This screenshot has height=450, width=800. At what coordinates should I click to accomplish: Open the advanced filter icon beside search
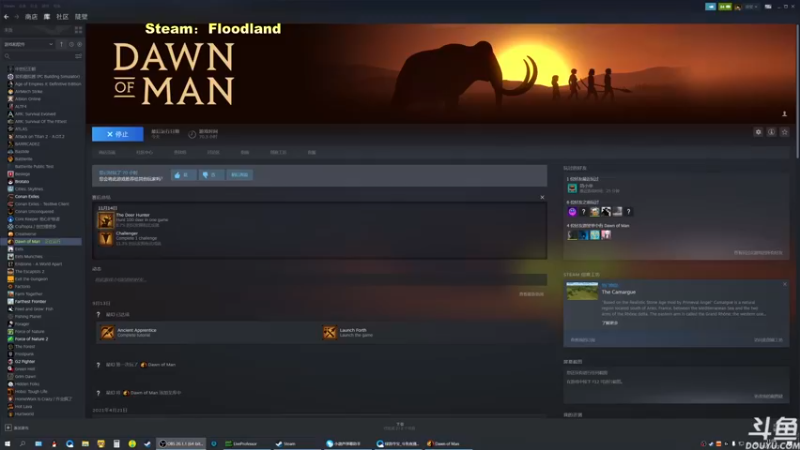point(78,56)
